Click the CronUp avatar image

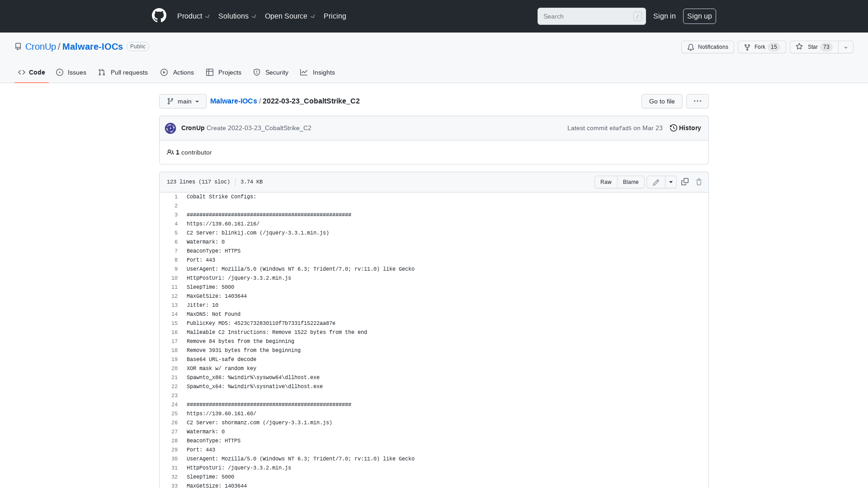pos(170,128)
